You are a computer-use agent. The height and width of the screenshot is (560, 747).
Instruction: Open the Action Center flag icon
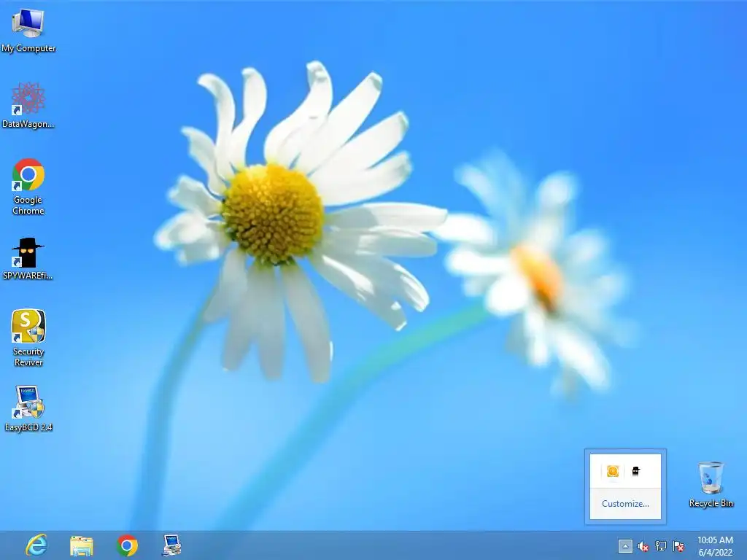tap(678, 546)
